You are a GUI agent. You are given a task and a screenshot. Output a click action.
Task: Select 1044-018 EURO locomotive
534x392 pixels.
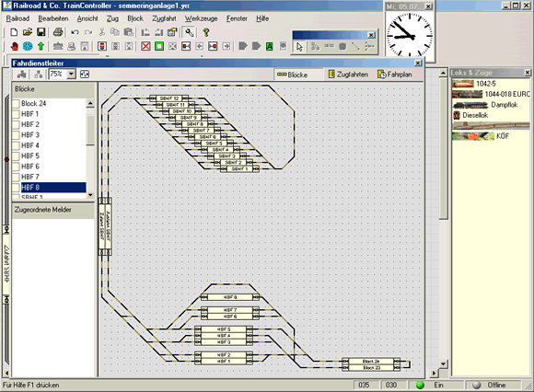pyautogui.click(x=491, y=94)
